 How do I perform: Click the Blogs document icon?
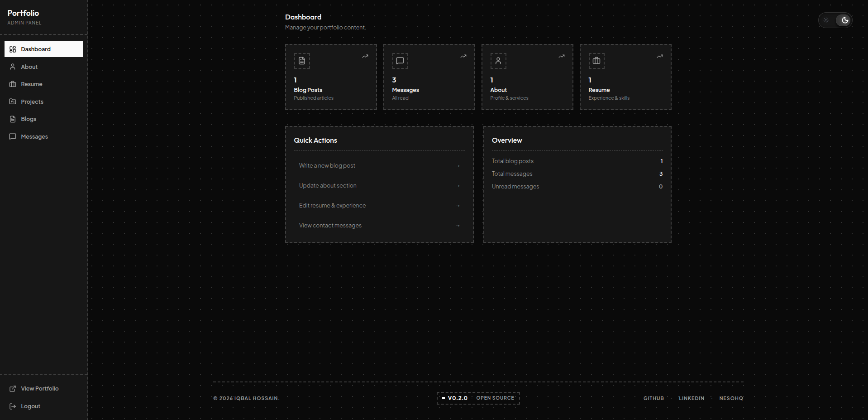coord(13,119)
